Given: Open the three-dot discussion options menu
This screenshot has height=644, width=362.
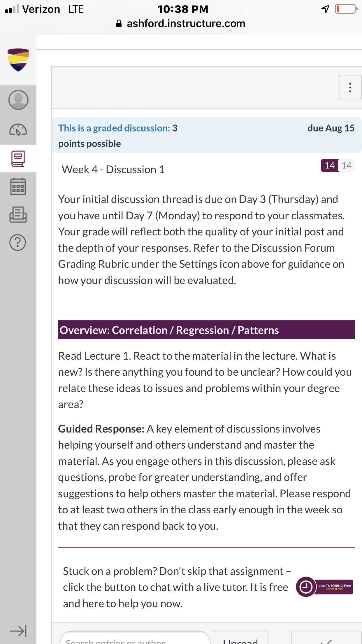Looking at the screenshot, I should pos(350,87).
